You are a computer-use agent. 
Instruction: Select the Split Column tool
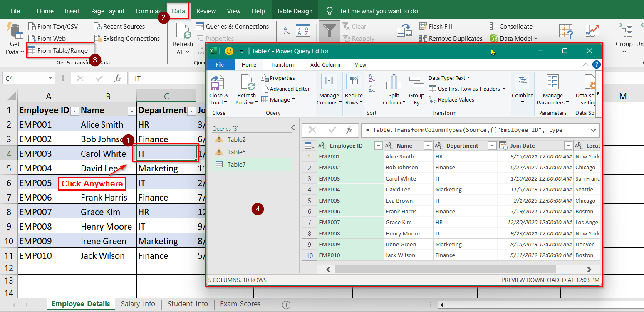point(393,89)
